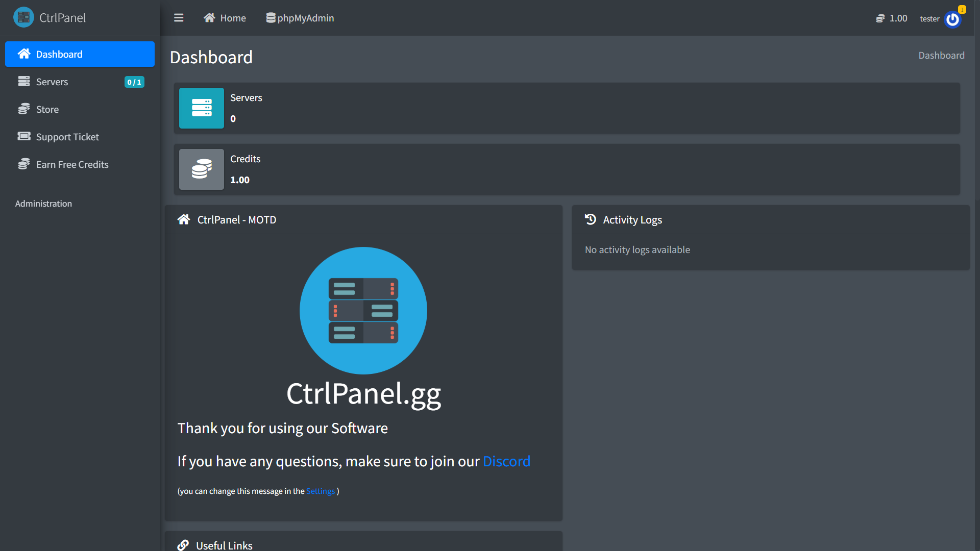Click the teal Servers stat icon
The image size is (980, 551).
pos(201,108)
